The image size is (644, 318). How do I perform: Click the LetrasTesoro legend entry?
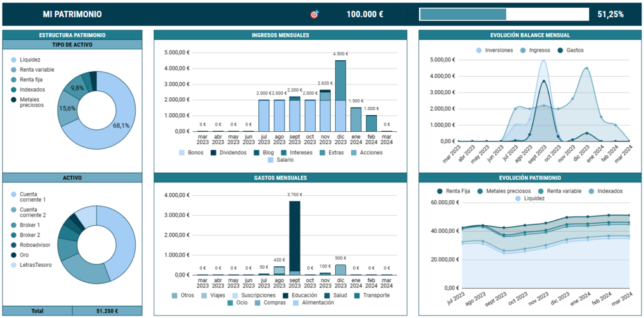pyautogui.click(x=31, y=265)
